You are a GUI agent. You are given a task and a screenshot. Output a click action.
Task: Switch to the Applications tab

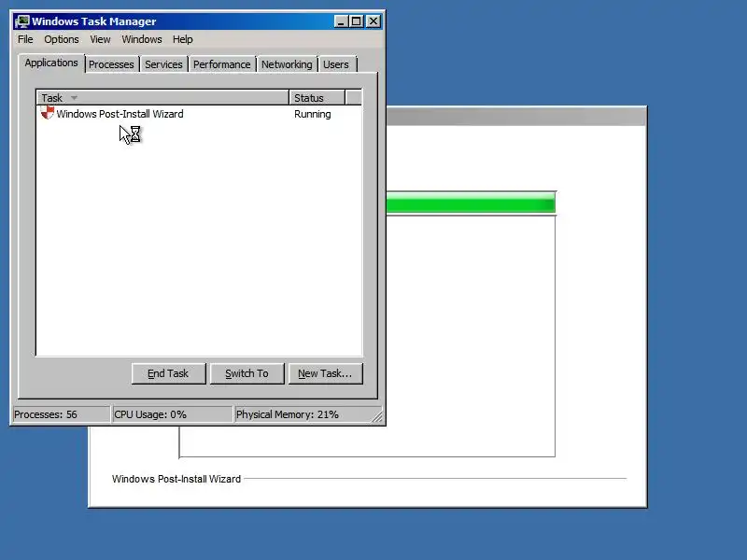click(x=51, y=63)
